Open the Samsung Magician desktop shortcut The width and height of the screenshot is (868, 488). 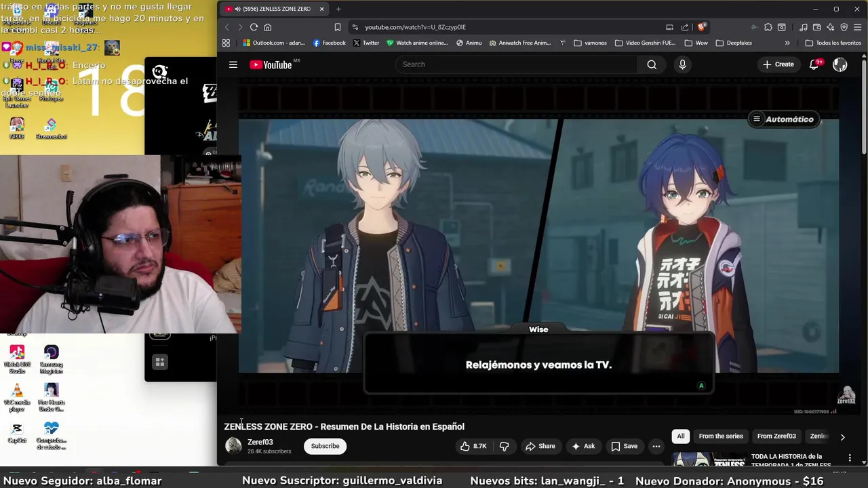pos(52,359)
